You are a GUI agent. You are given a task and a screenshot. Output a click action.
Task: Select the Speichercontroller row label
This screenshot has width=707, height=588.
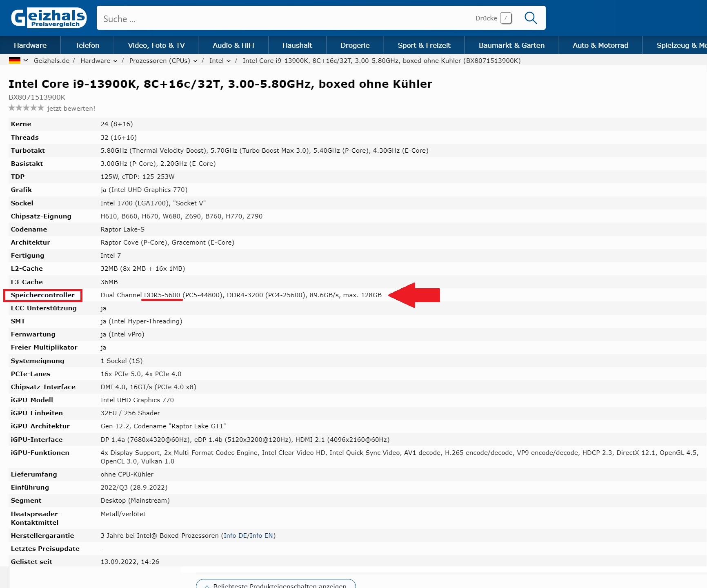(x=43, y=295)
